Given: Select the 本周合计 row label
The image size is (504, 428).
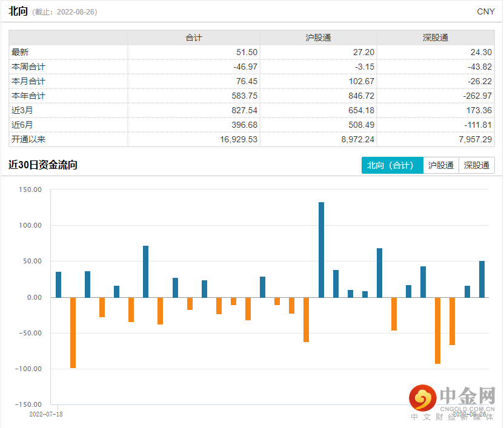Looking at the screenshot, I should coord(28,67).
